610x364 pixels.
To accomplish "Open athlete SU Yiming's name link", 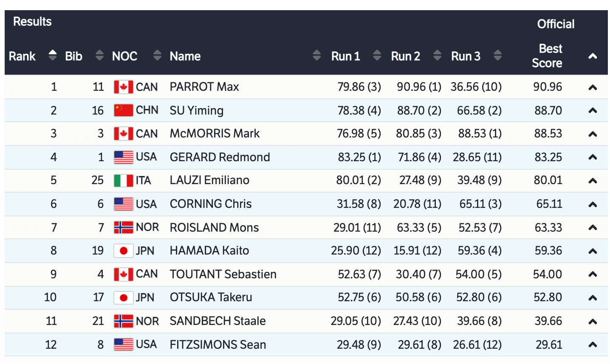I will point(196,110).
